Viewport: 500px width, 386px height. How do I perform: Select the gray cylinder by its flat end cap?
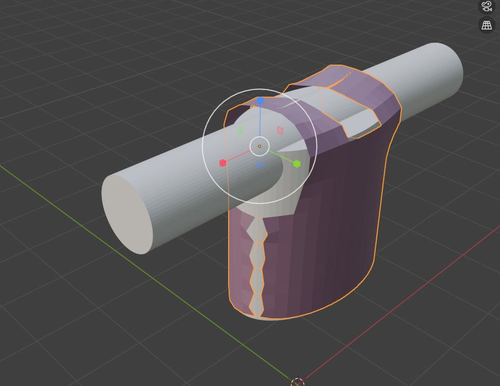tap(127, 214)
